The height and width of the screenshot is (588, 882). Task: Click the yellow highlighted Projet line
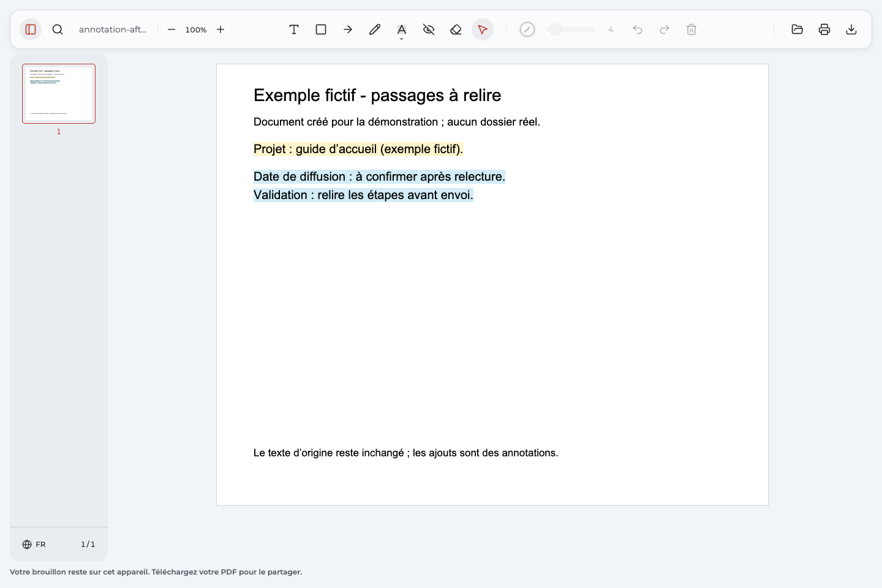[358, 149]
